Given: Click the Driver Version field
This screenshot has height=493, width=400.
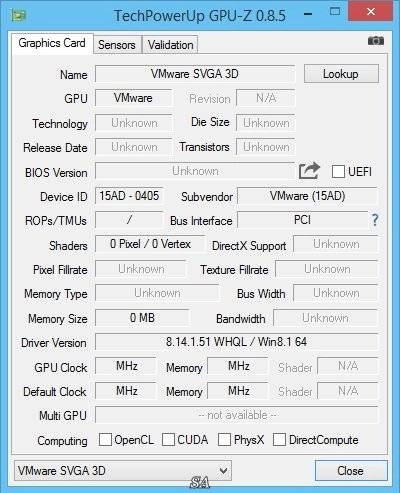Looking at the screenshot, I should coord(236,342).
